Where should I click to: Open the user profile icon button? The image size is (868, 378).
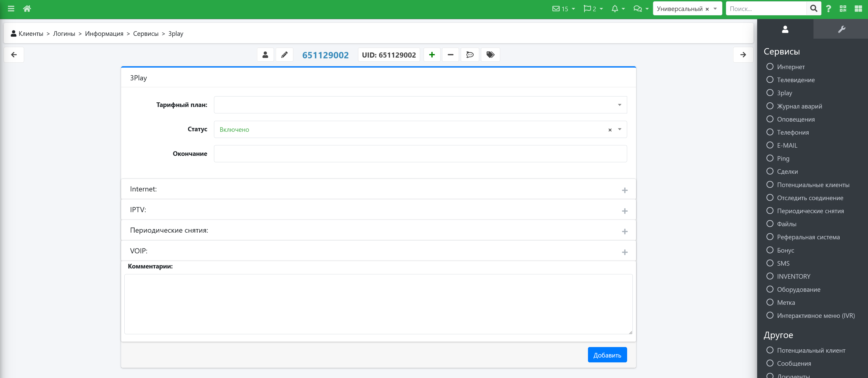point(265,55)
